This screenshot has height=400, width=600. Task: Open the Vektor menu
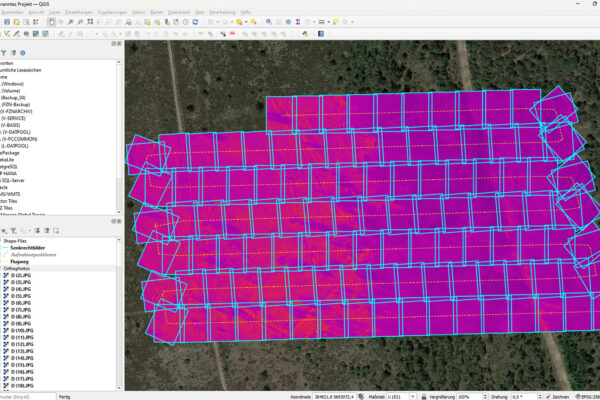point(139,12)
